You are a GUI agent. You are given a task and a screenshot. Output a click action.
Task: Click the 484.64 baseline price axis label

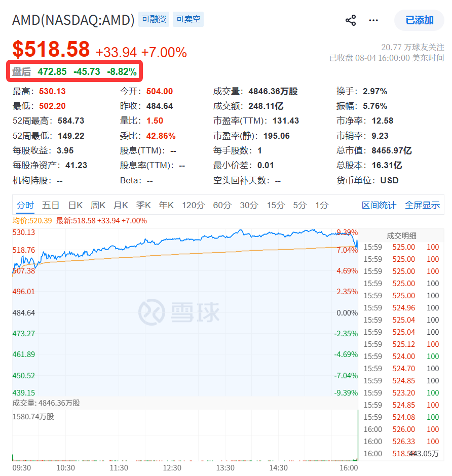[24, 312]
